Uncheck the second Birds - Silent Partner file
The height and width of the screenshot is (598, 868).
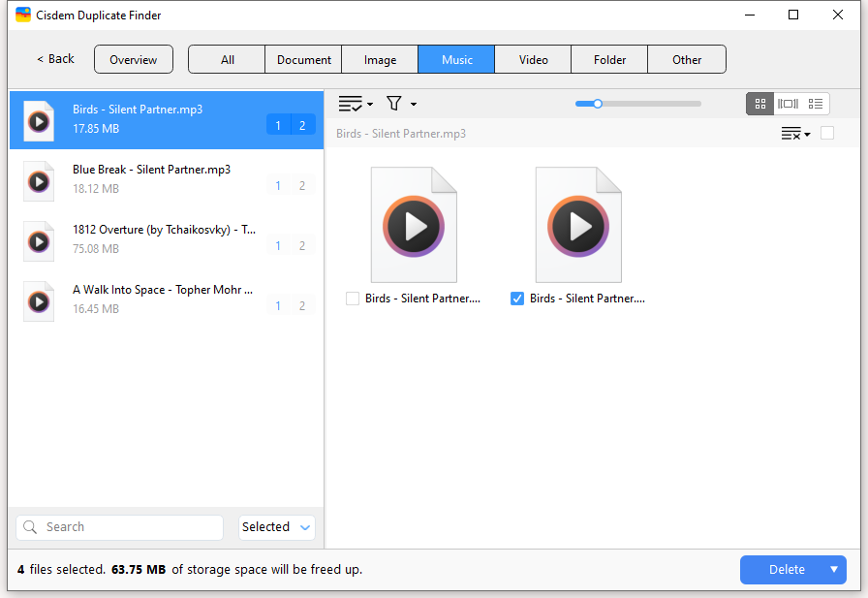[517, 299]
